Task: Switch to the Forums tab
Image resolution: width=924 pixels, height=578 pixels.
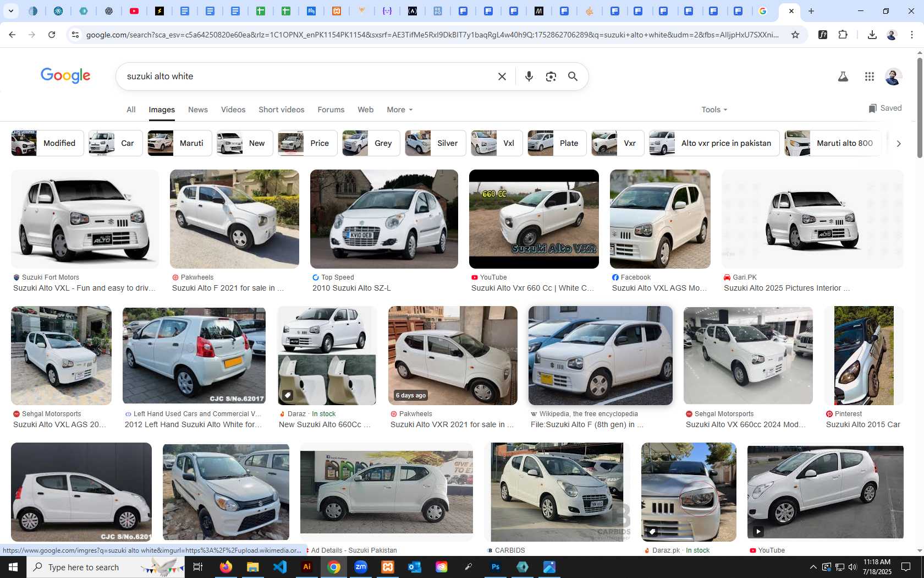Action: 331,110
